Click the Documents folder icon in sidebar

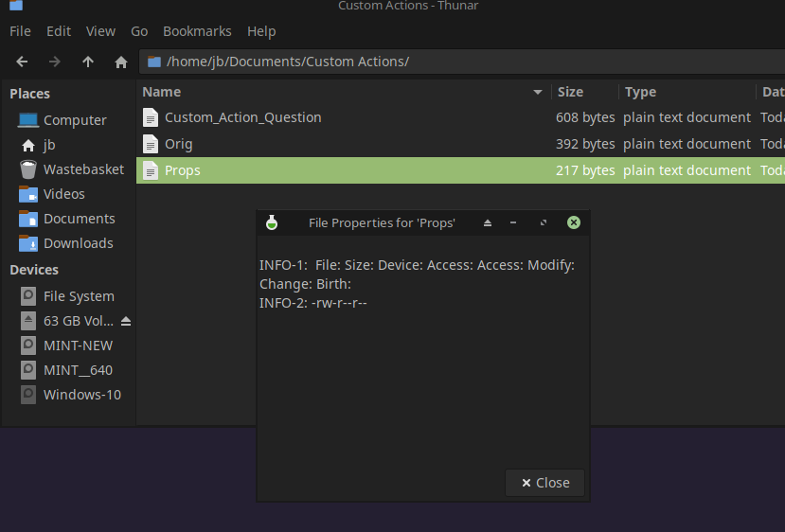click(28, 219)
